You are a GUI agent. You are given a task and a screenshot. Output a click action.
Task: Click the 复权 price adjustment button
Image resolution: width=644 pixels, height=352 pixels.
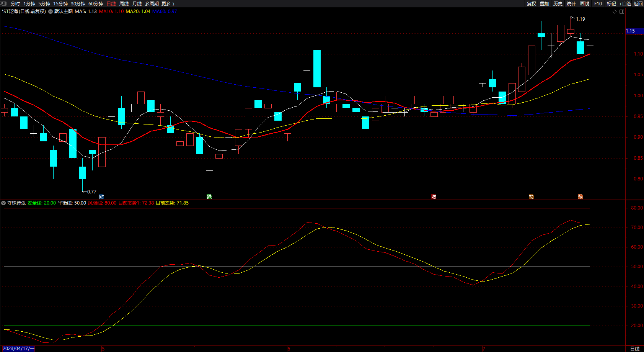click(x=532, y=4)
